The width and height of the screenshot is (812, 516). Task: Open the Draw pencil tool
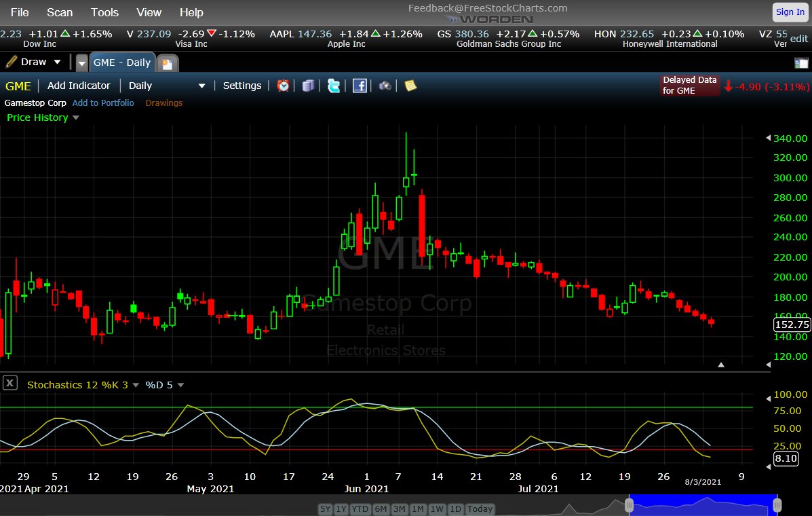(x=12, y=62)
